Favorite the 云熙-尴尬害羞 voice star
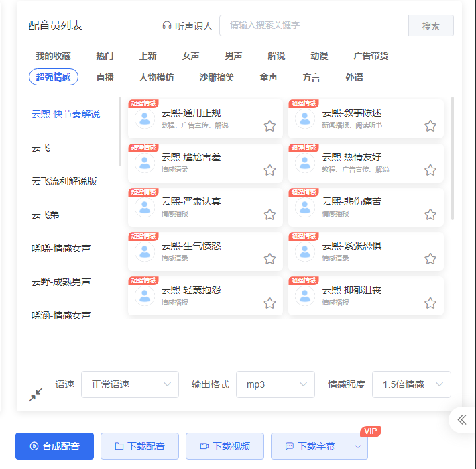Image resolution: width=476 pixels, height=469 pixels. pos(270,170)
